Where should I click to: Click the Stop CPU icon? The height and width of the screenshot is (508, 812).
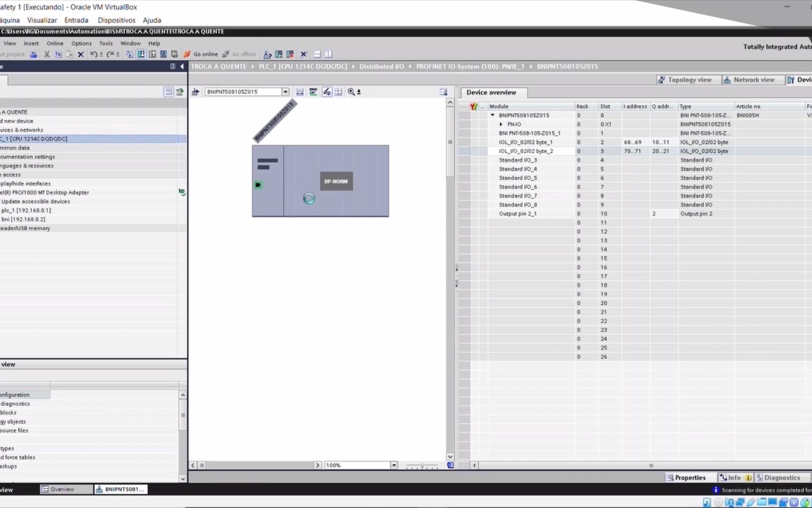(290, 54)
